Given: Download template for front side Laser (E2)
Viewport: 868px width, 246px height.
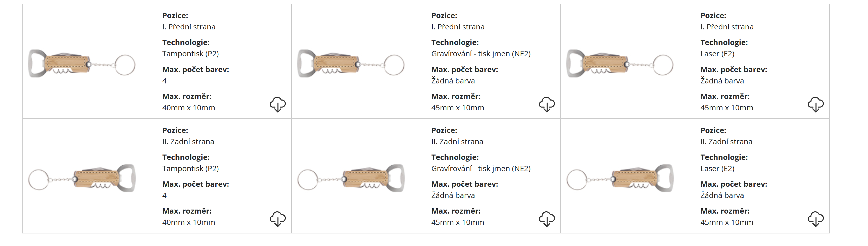Looking at the screenshot, I should pyautogui.click(x=815, y=104).
